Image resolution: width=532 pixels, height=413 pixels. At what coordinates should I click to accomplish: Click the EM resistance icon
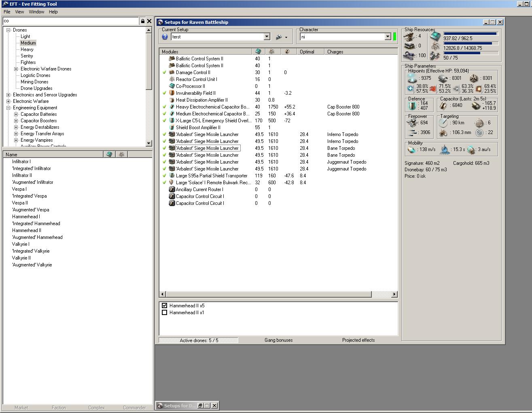(411, 88)
